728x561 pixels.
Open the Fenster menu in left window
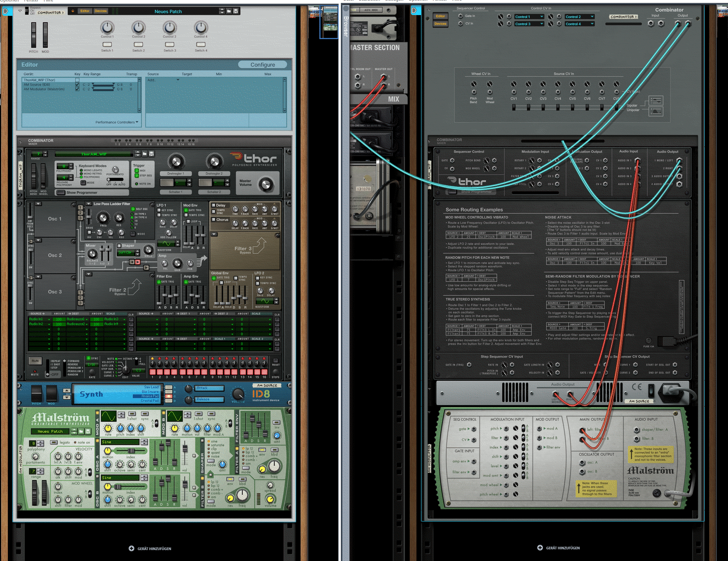(31, 1)
